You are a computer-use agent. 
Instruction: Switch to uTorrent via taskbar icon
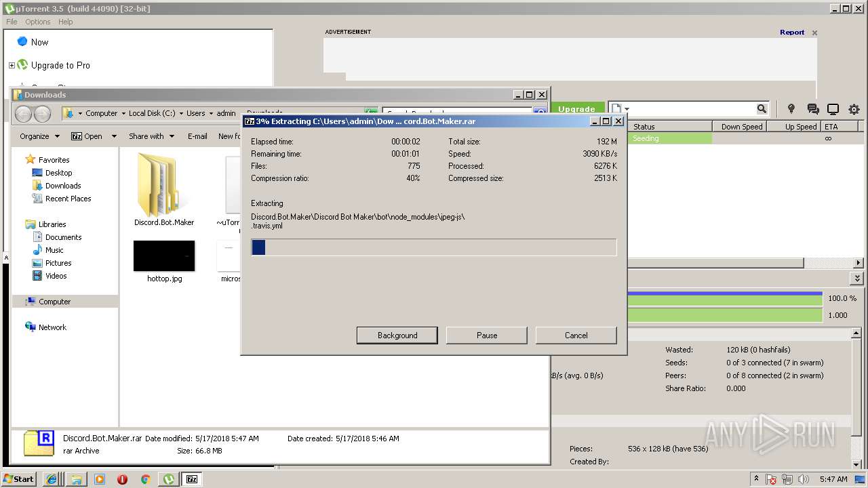pos(168,479)
